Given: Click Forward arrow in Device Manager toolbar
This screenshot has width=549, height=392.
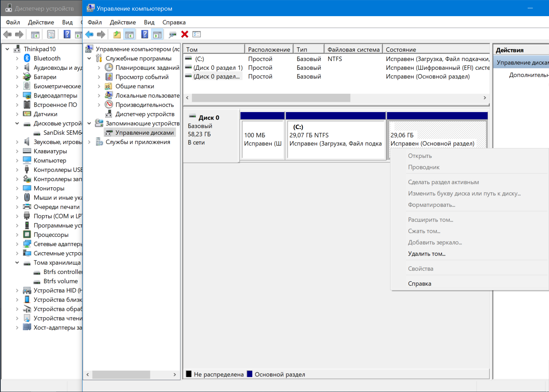Looking at the screenshot, I should pyautogui.click(x=19, y=34).
